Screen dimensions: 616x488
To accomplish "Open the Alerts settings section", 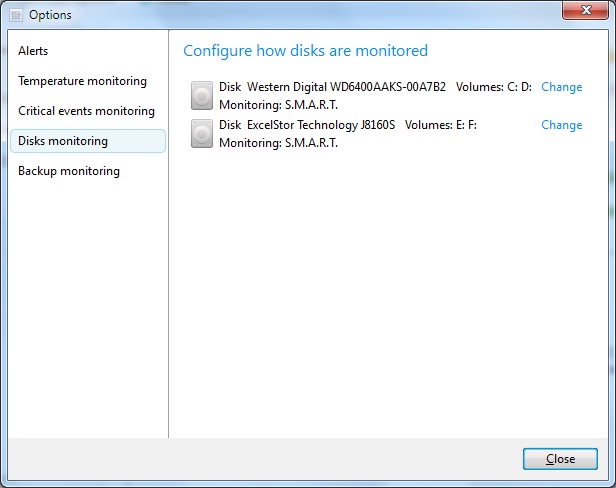I will 33,51.
